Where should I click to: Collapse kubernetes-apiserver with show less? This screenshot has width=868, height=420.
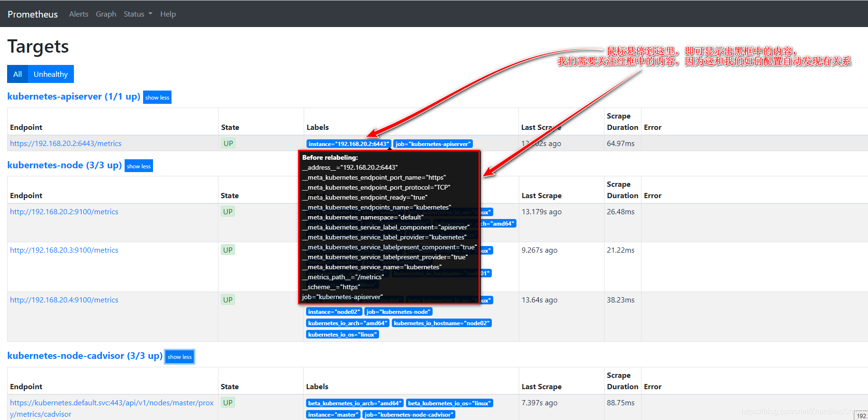[157, 97]
